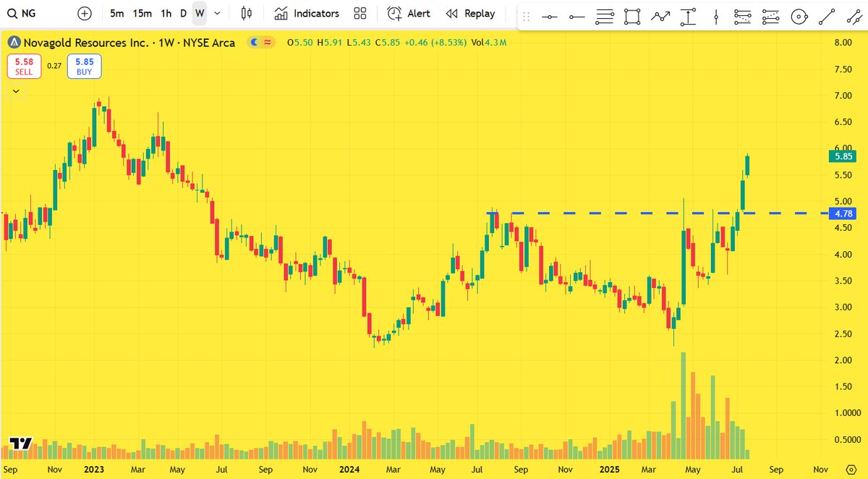
Task: Select the Trend-Based Fib Extension tool
Action: pyautogui.click(x=743, y=16)
